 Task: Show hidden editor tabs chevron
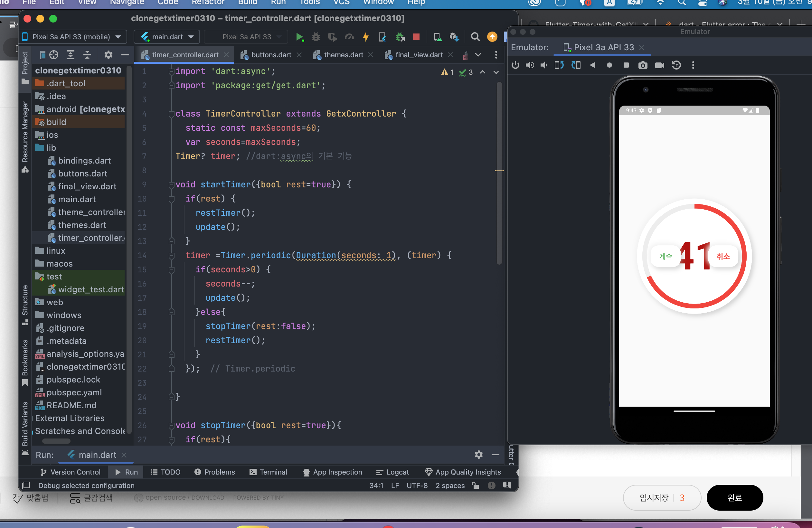tap(478, 55)
